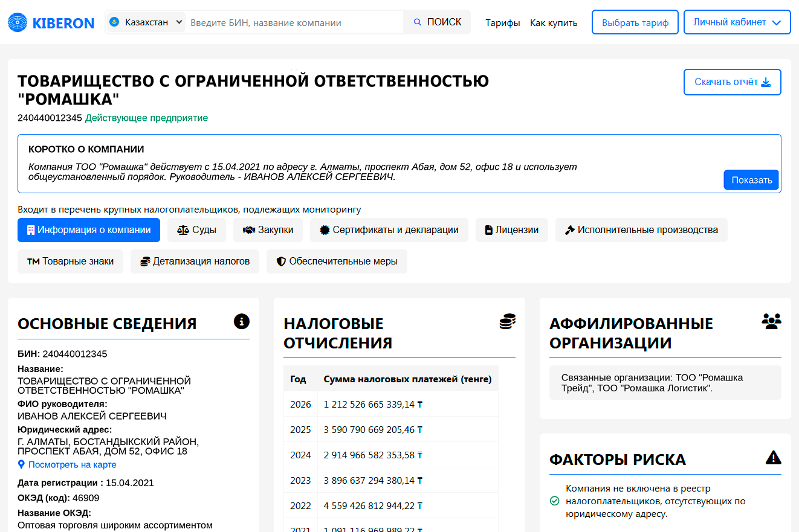Click the БИН value in Основные сведения

coord(74,354)
